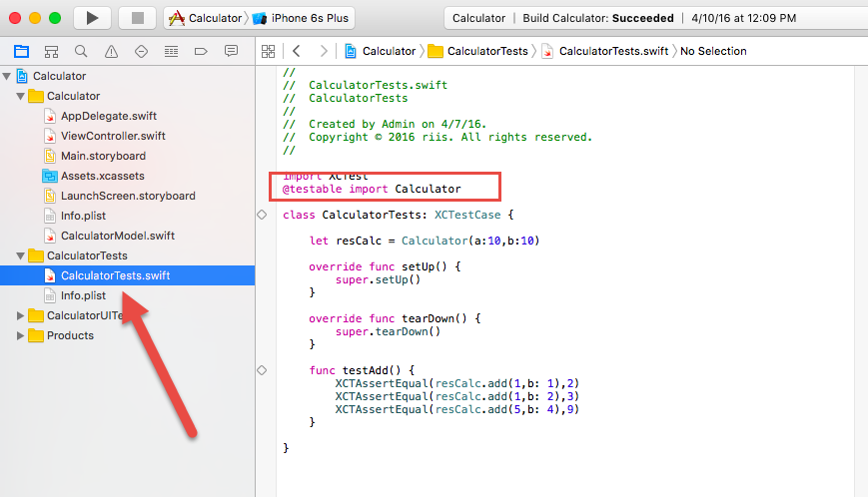868x497 pixels.
Task: Run all tests in CalculatorTests class diamond
Action: 262,215
